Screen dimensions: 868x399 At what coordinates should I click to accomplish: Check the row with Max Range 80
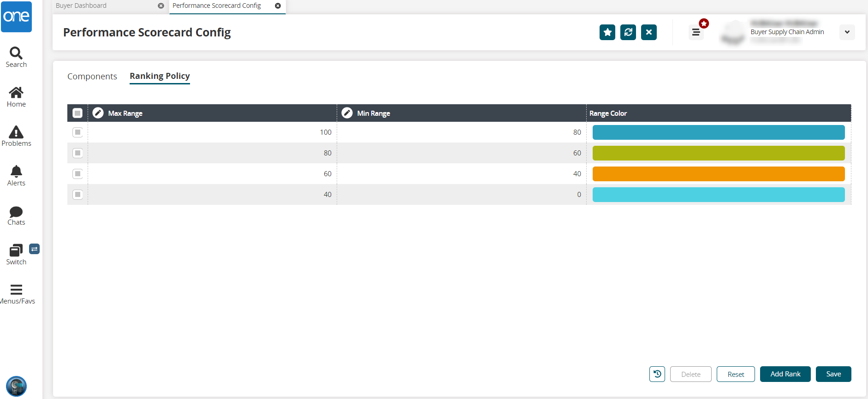click(77, 153)
